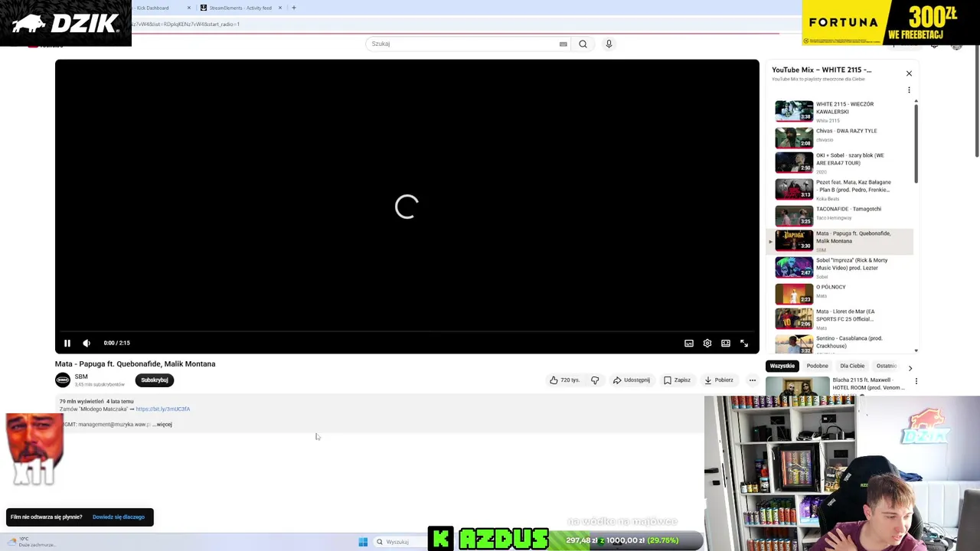Open the playlist three-dot menu

909,90
